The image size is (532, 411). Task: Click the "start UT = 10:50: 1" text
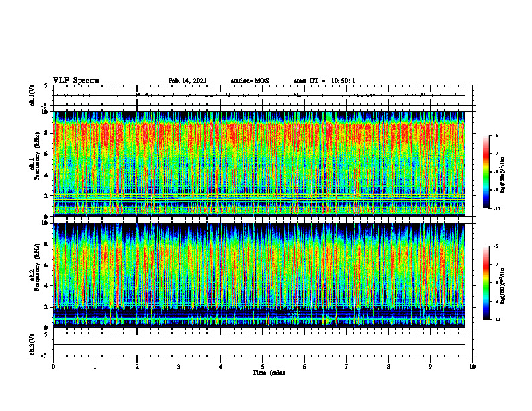tap(324, 81)
